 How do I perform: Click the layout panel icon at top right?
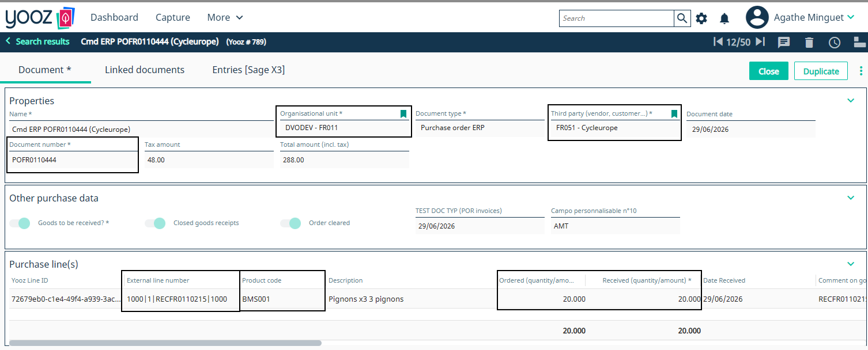pos(860,42)
